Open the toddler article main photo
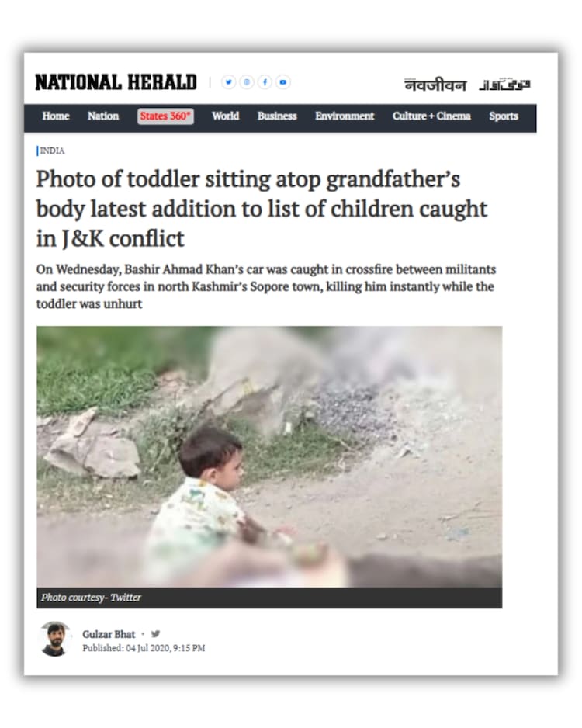The height and width of the screenshot is (728, 582). coord(269,457)
